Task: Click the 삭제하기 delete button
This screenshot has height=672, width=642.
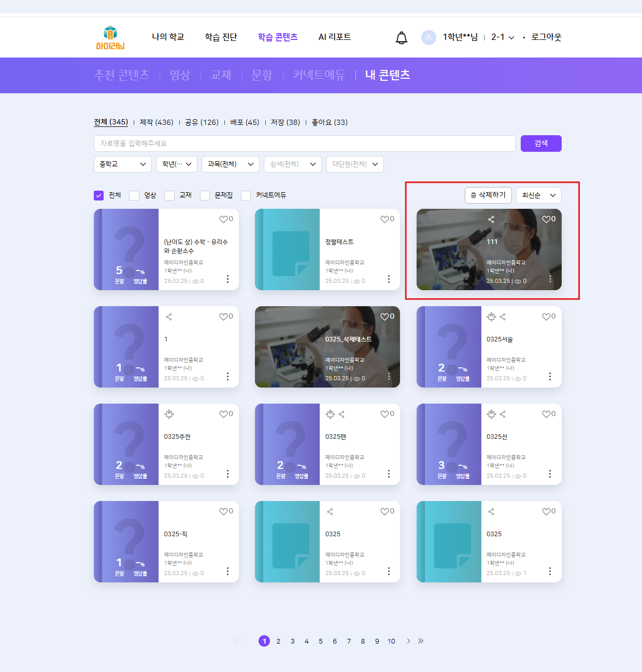Action: click(488, 195)
